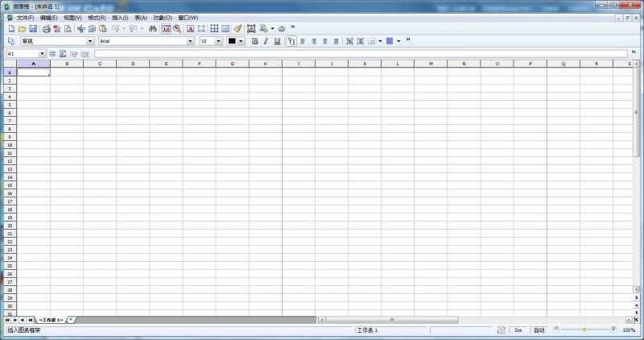Click the Print icon
Screen dimensions: 644x340
coord(47,28)
